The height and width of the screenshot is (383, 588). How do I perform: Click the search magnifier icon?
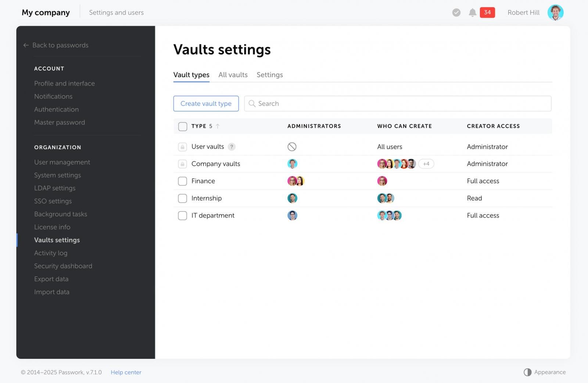click(x=252, y=103)
